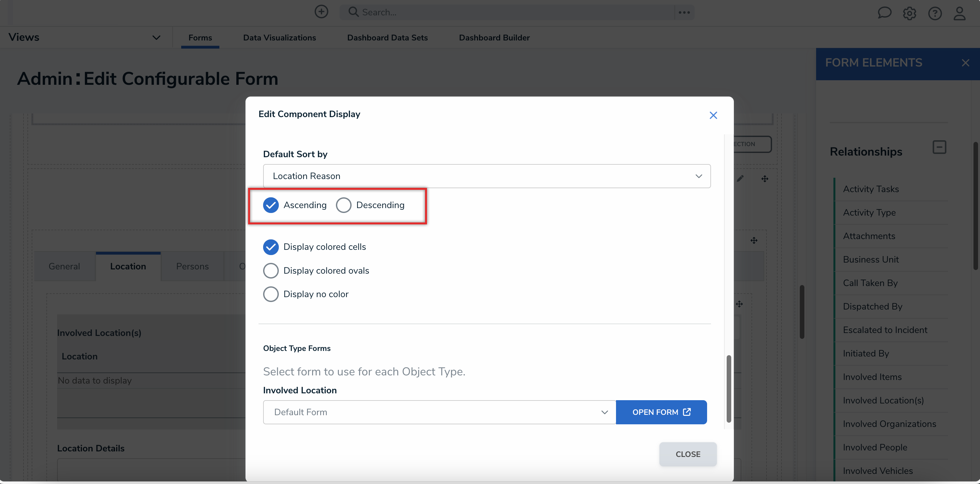Expand the Default Form dropdown

[x=439, y=412]
